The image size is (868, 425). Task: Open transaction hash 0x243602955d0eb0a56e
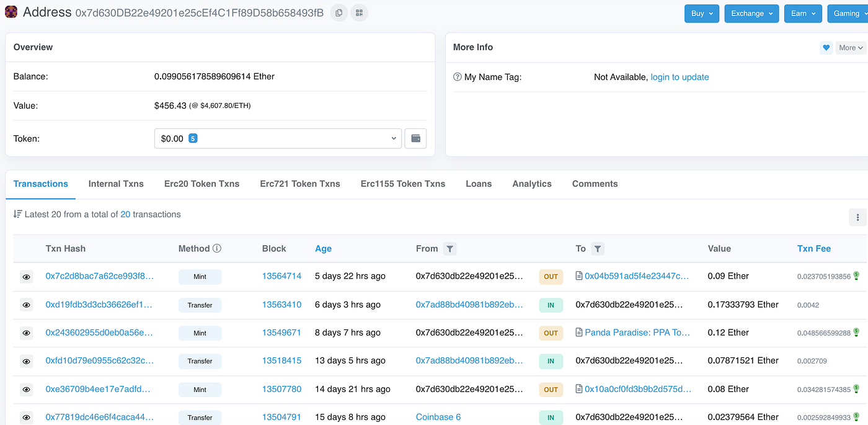point(99,333)
